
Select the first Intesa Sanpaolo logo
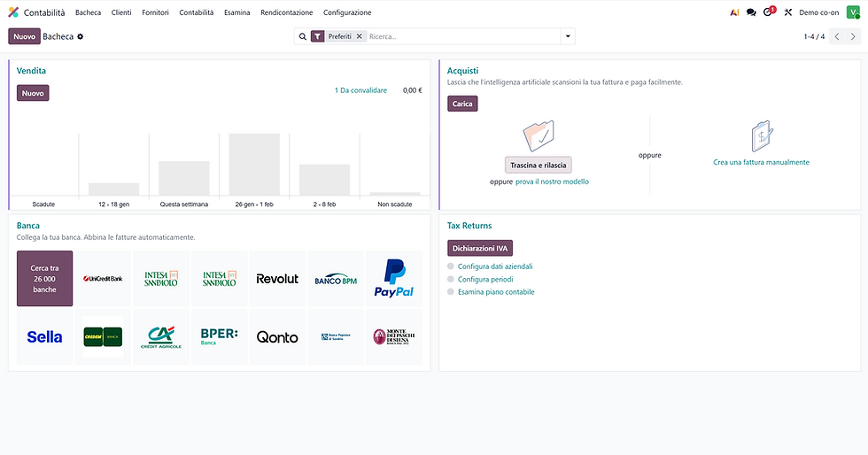(161, 279)
